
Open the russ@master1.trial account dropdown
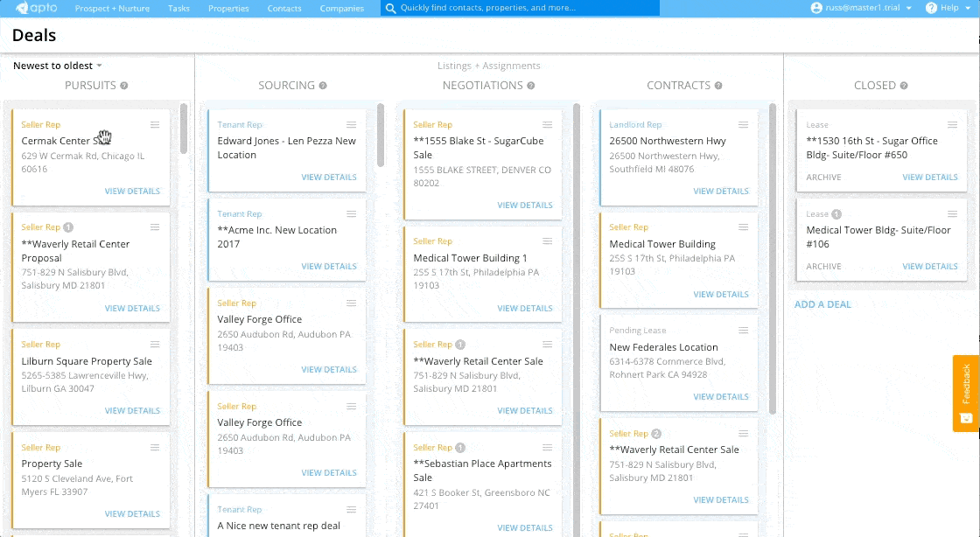point(862,8)
